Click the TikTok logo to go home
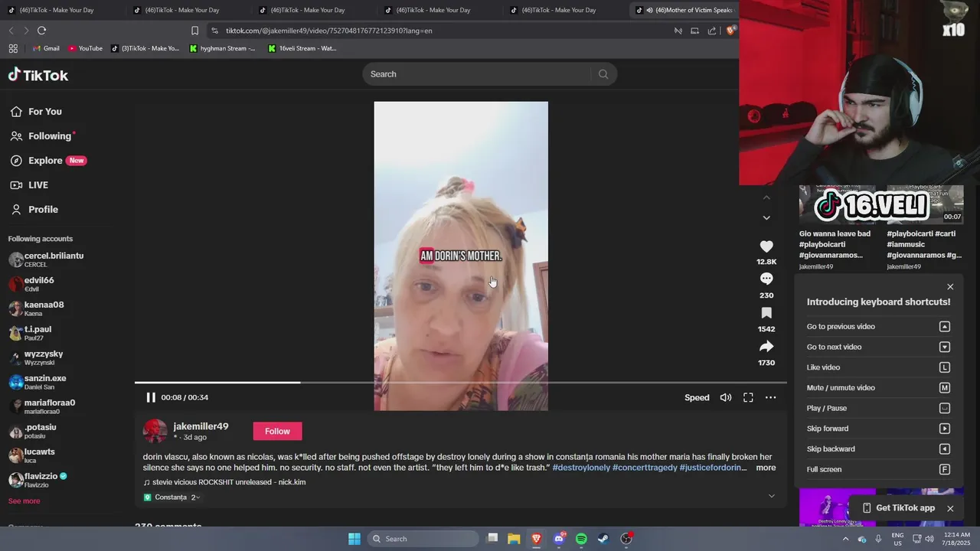This screenshot has height=551, width=980. click(x=38, y=75)
